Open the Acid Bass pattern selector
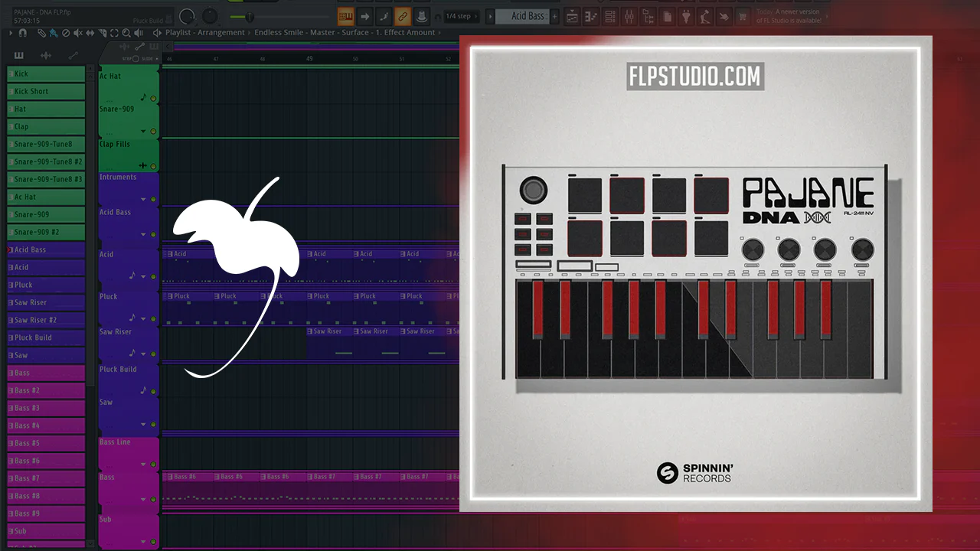The image size is (980, 551). pos(522,16)
